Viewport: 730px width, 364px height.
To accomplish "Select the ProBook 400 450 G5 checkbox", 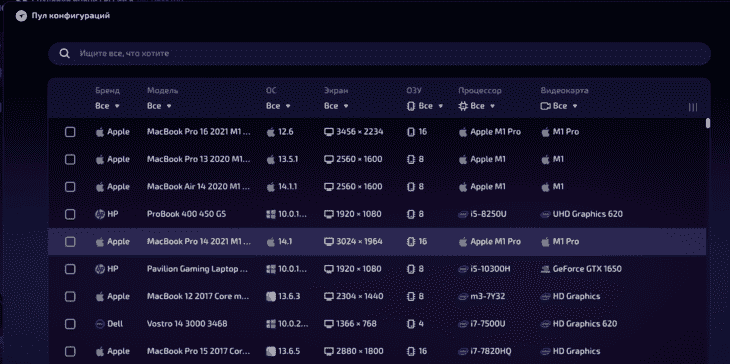I will (x=70, y=214).
